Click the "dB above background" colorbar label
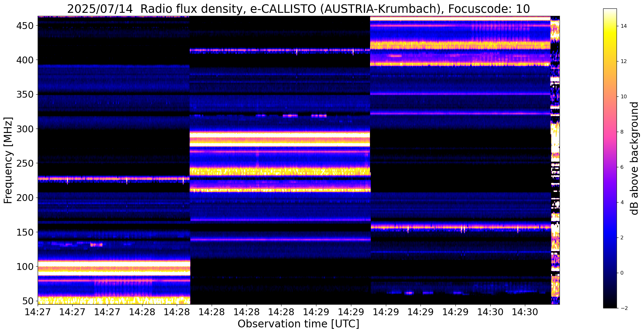 pos(634,158)
